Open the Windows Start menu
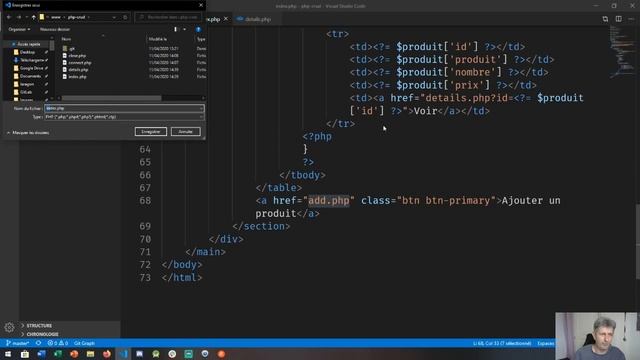The image size is (640, 360). pos(8,354)
